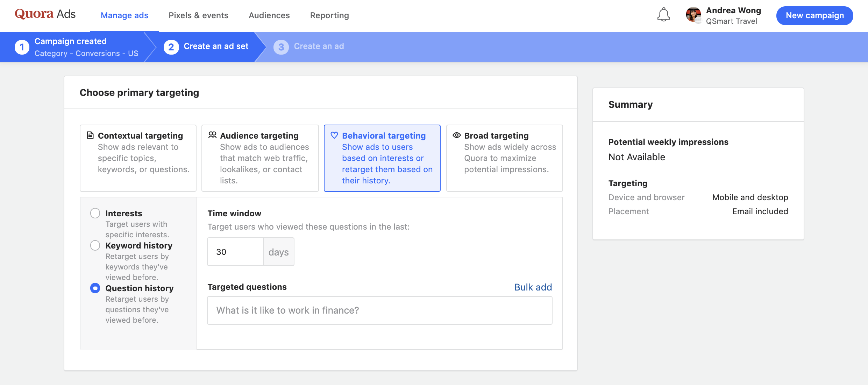Image resolution: width=868 pixels, height=385 pixels.
Task: Click the New campaign button
Action: tap(814, 15)
